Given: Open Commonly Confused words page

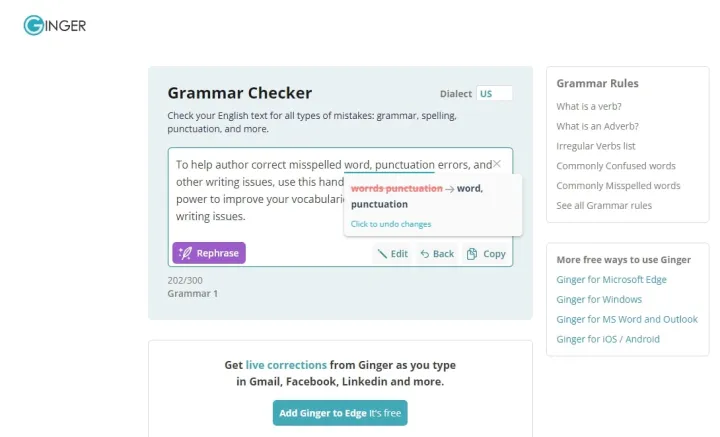Looking at the screenshot, I should click(x=616, y=166).
